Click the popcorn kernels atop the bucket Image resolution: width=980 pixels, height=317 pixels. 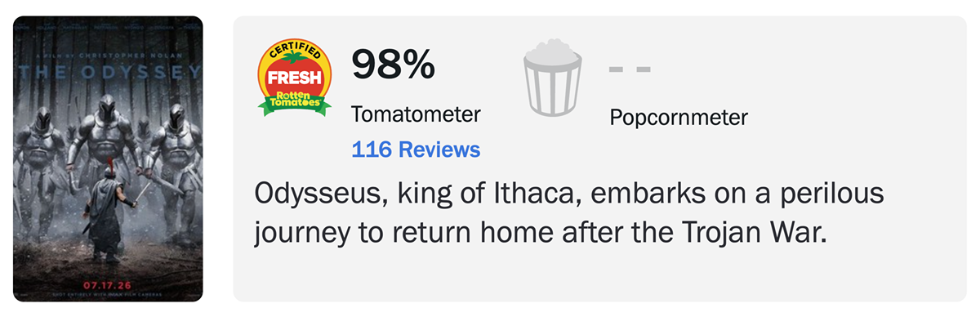pos(553,49)
